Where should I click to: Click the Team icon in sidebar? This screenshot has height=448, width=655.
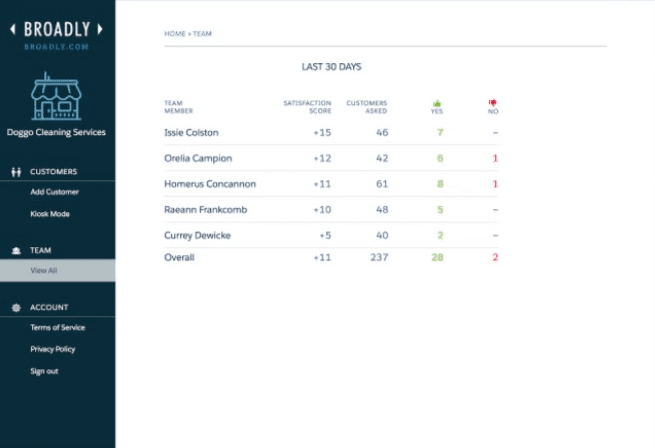(x=16, y=250)
